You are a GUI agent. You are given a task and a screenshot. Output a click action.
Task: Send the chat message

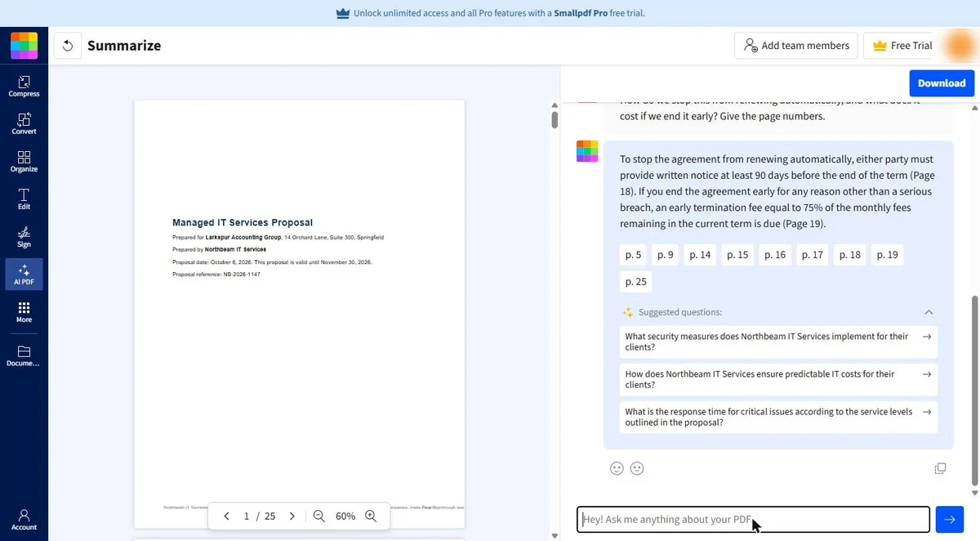coord(949,520)
